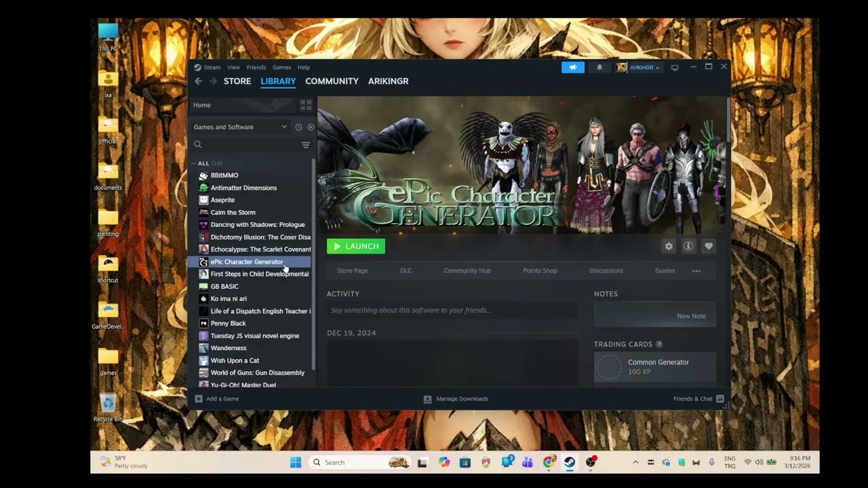Show hidden system tray icons chevron
Viewport: 868px width, 488px height.
click(635, 462)
